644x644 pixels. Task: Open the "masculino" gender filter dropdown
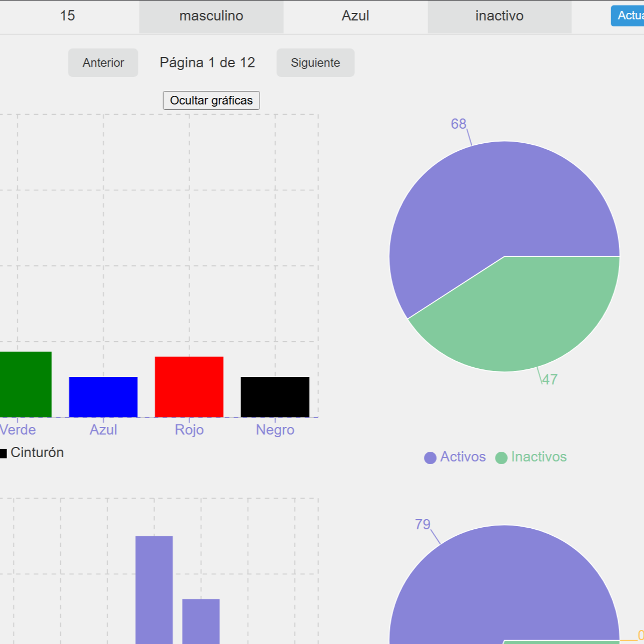point(211,16)
